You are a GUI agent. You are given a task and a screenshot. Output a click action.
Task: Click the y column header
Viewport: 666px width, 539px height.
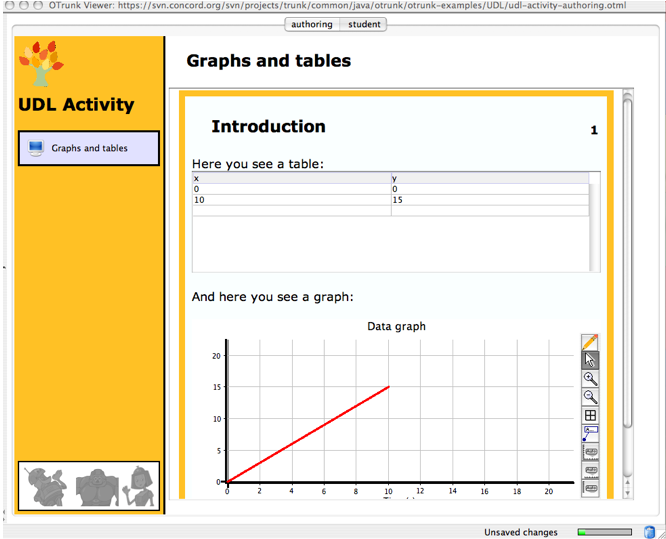click(x=490, y=178)
